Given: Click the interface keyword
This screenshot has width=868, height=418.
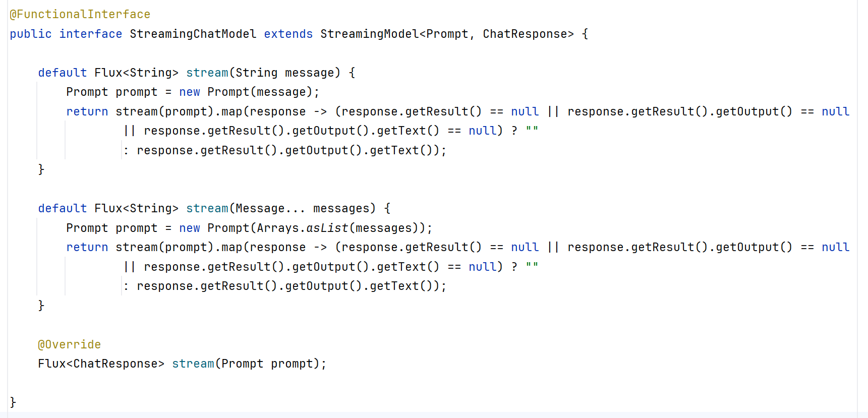Looking at the screenshot, I should [90, 34].
